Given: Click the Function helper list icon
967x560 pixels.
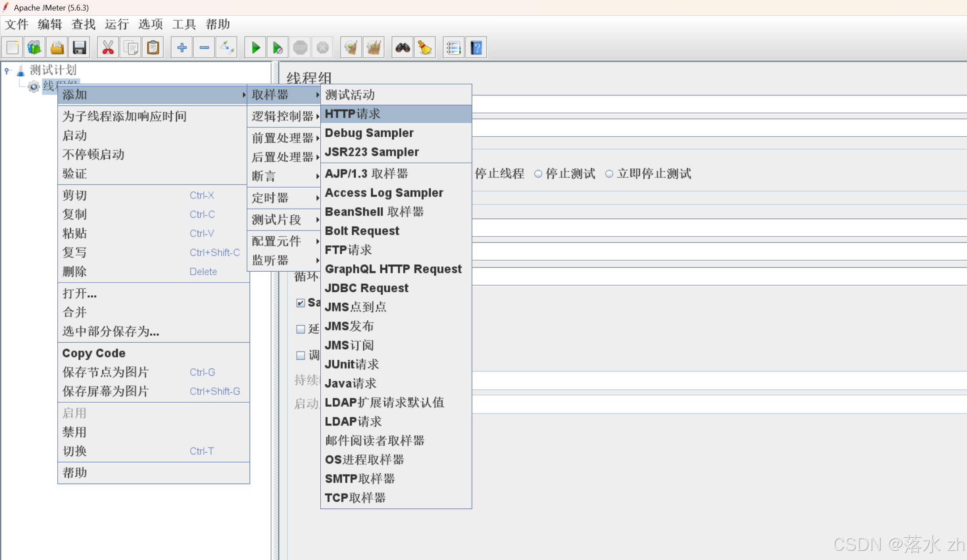Looking at the screenshot, I should [454, 47].
